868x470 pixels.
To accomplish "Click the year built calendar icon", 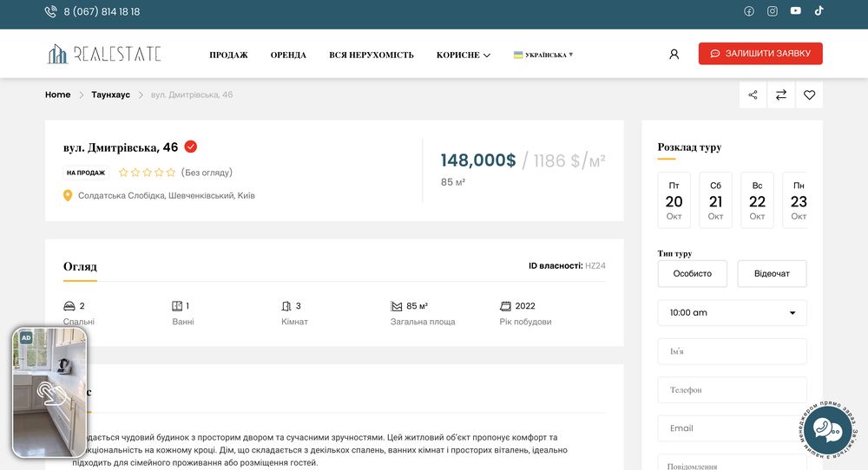I will point(505,306).
